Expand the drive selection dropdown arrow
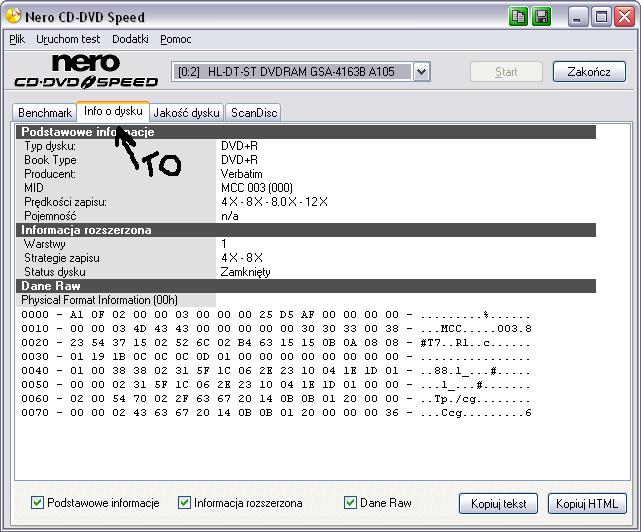The image size is (641, 532). coord(422,72)
